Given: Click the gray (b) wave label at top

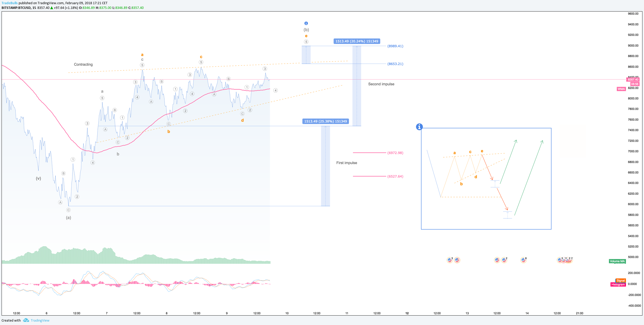Looking at the screenshot, I should [x=306, y=30].
